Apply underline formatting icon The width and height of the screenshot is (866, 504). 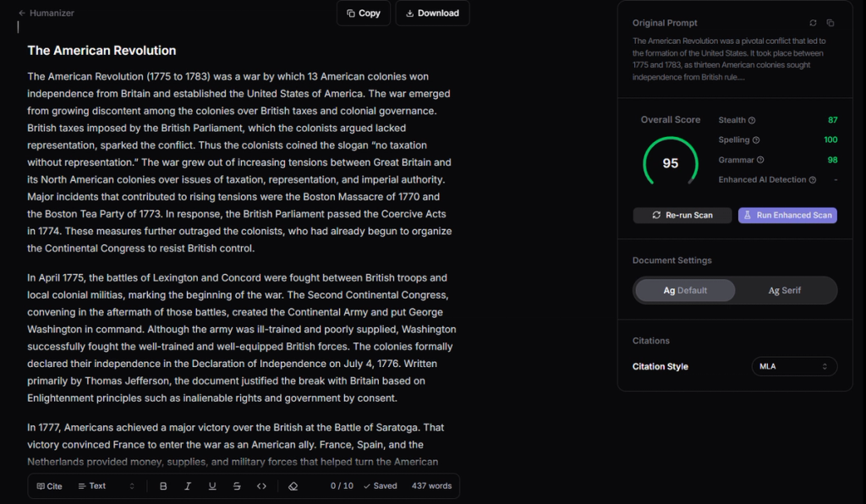tap(212, 485)
